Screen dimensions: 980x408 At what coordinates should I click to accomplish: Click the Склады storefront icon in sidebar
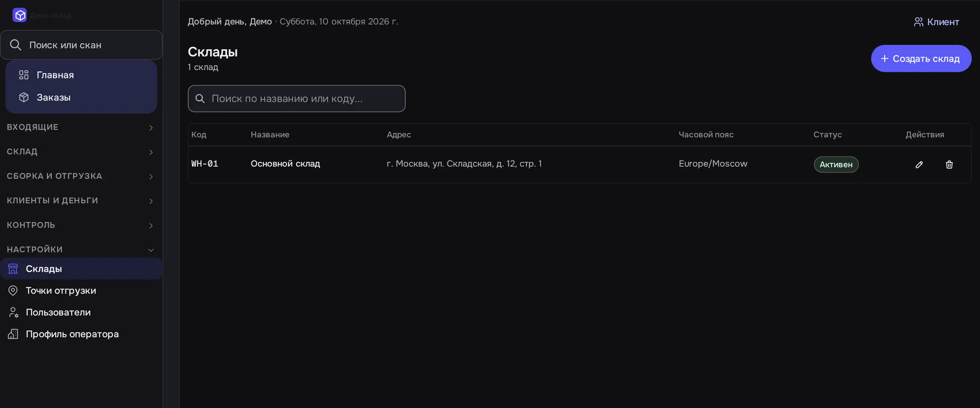(x=13, y=269)
